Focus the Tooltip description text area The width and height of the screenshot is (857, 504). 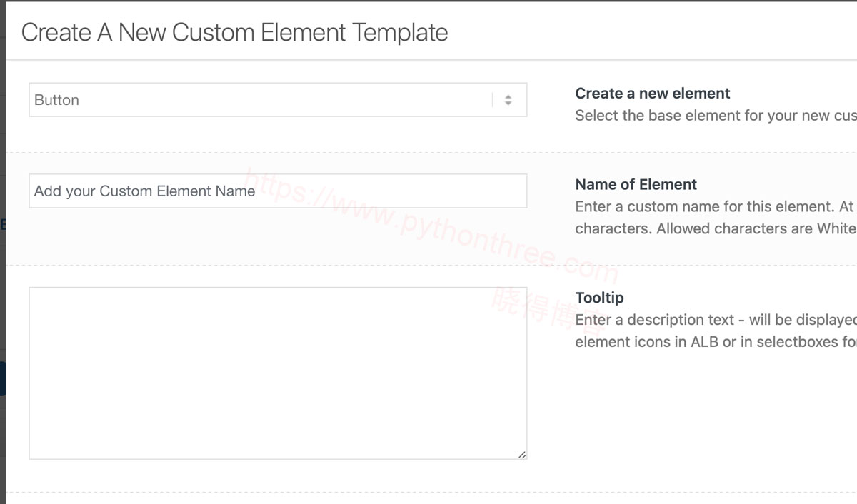[x=278, y=373]
